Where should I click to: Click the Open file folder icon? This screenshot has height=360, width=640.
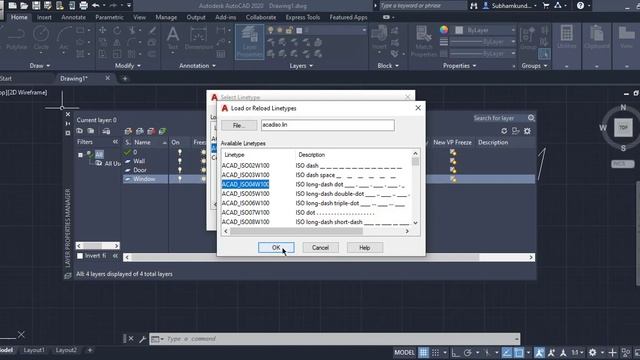coord(24,6)
